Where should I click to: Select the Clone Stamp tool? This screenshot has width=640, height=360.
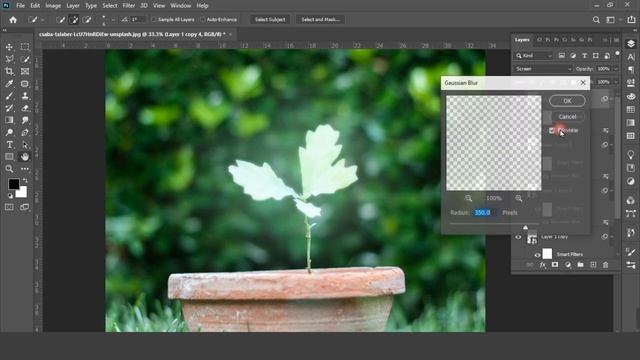pyautogui.click(x=25, y=96)
